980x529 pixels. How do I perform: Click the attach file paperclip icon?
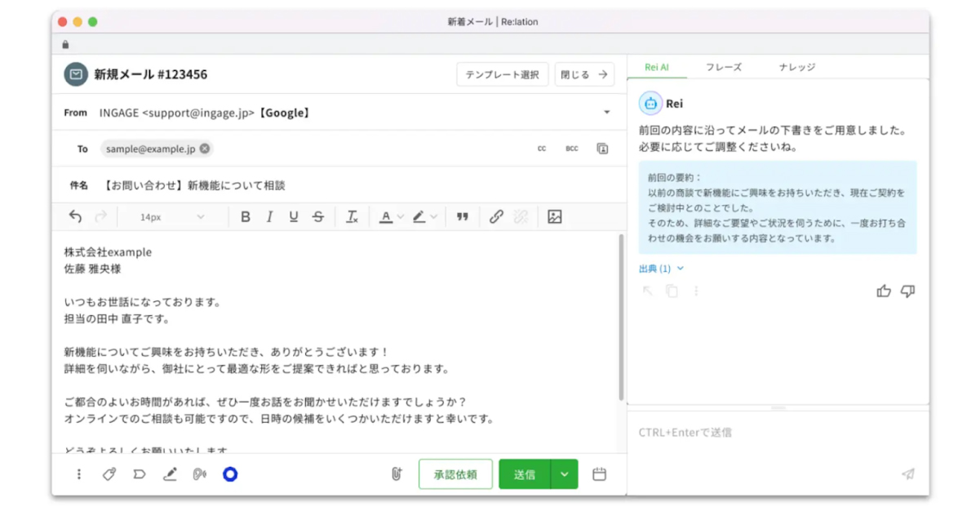click(x=397, y=473)
